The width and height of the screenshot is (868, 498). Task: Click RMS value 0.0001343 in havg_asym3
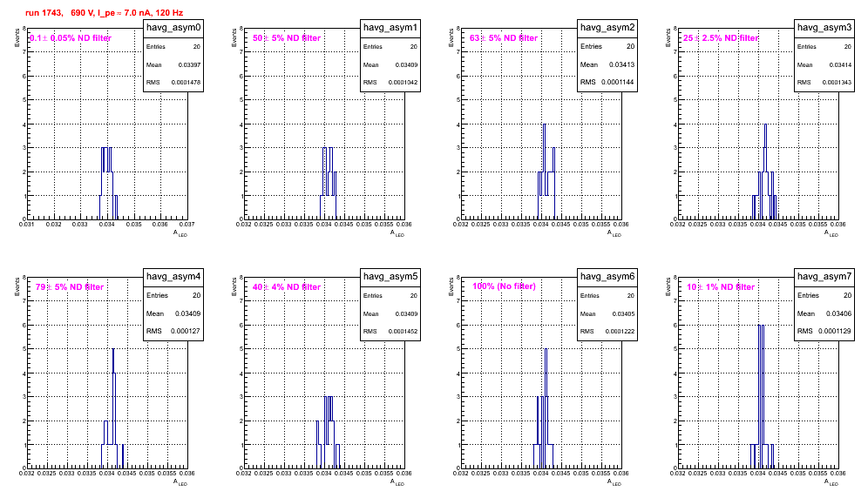point(837,83)
